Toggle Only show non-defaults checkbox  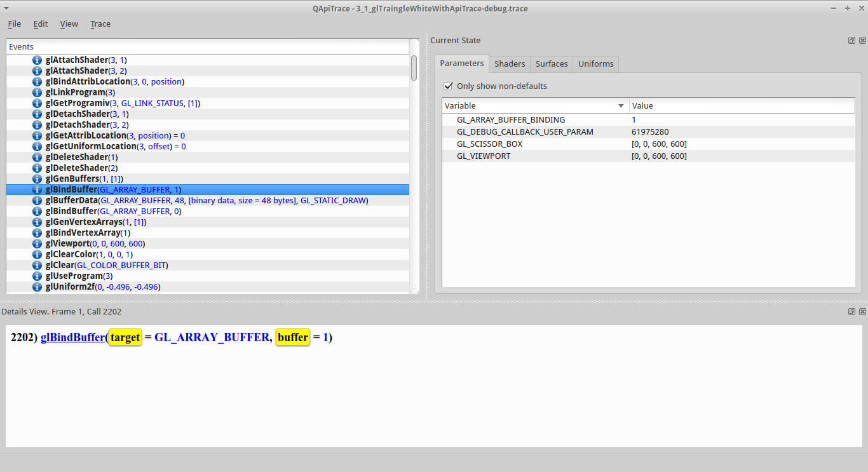point(449,86)
